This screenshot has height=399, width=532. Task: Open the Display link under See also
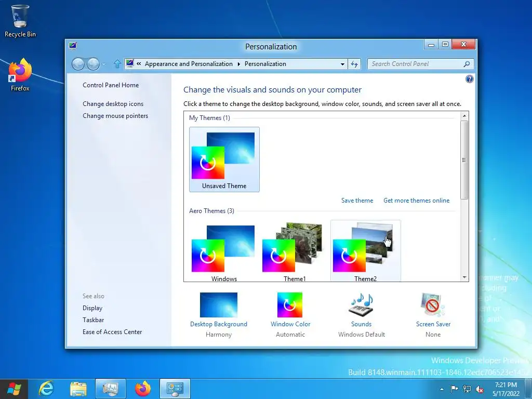point(92,308)
